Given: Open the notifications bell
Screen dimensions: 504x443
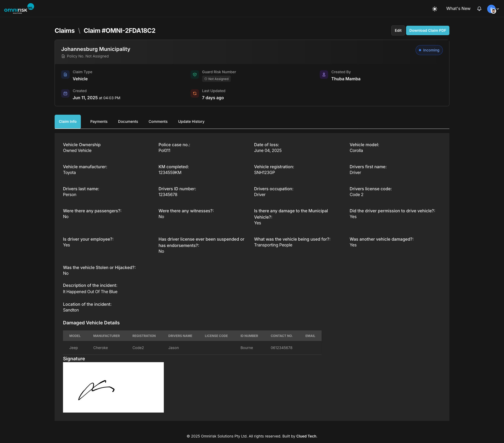Looking at the screenshot, I should tap(479, 9).
